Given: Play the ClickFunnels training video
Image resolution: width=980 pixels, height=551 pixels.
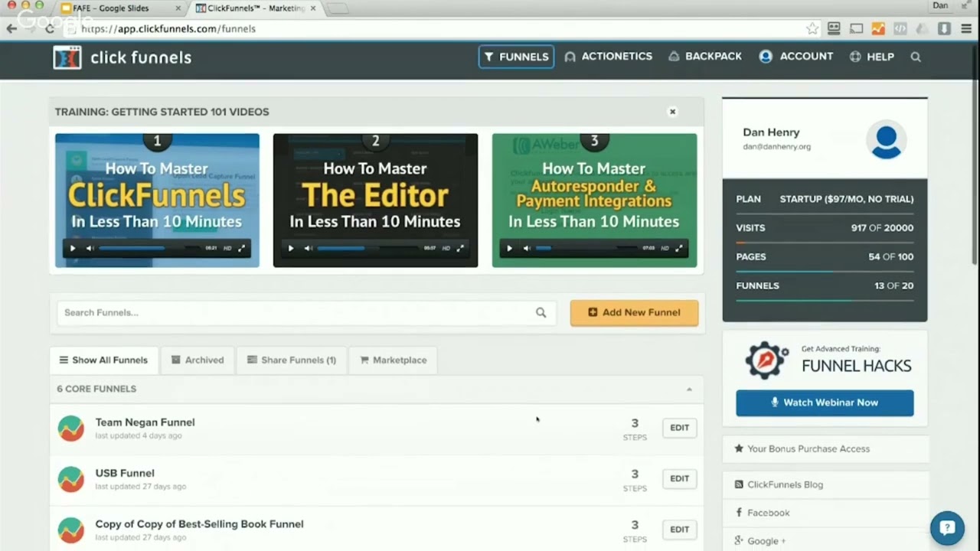Looking at the screenshot, I should coord(73,248).
